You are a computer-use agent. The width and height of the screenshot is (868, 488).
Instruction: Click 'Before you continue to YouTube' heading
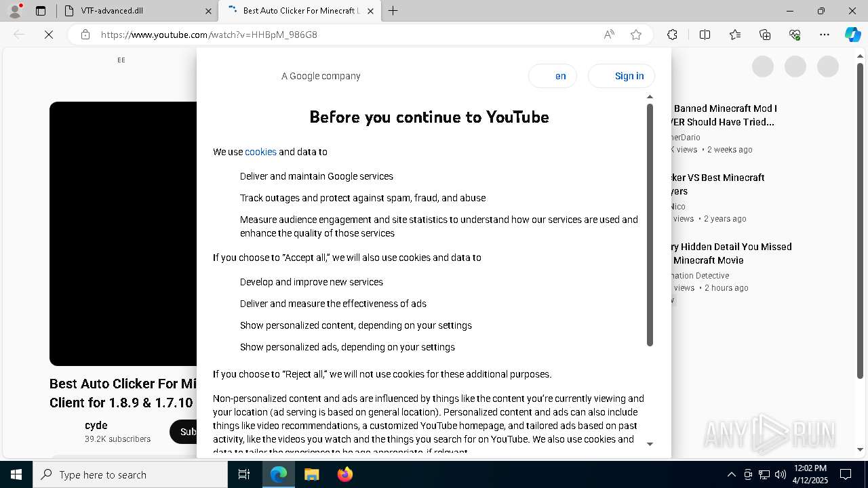click(429, 117)
